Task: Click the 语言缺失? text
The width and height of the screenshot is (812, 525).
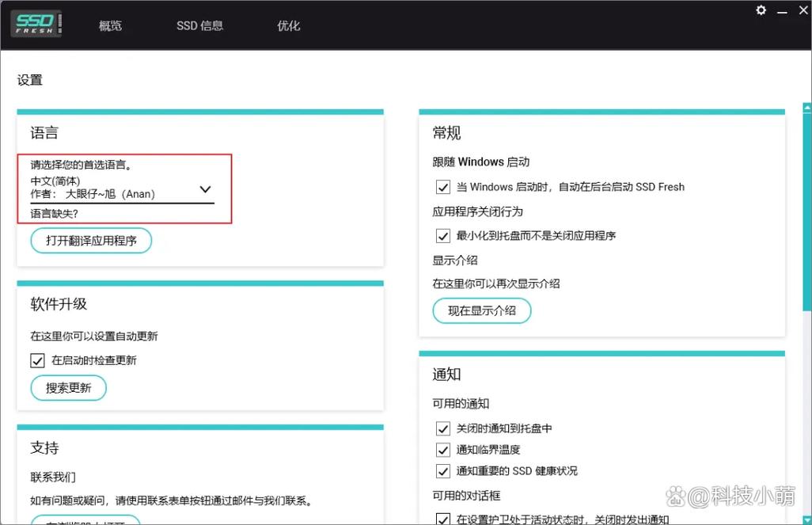Action: click(x=54, y=214)
